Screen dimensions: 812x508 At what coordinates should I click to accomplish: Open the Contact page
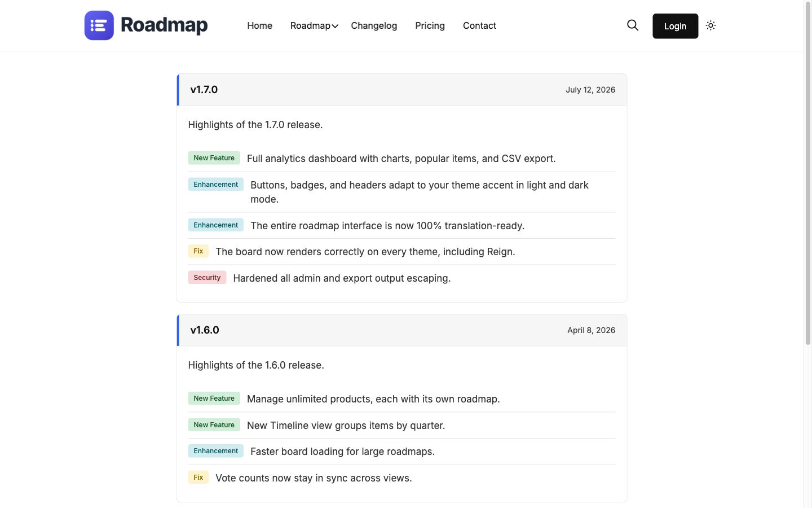(x=479, y=25)
